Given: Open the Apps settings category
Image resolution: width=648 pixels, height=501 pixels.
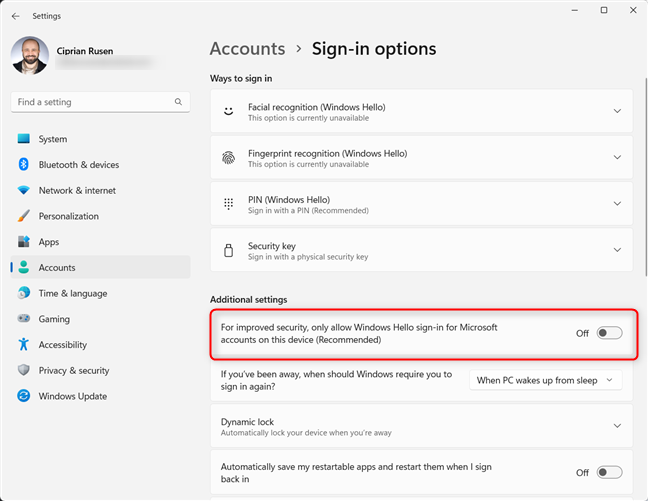Looking at the screenshot, I should pyautogui.click(x=49, y=242).
